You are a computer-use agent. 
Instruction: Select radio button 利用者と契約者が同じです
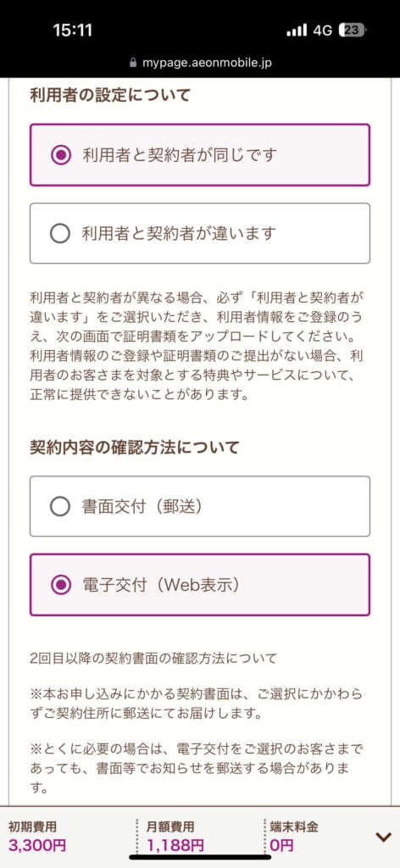tap(60, 155)
